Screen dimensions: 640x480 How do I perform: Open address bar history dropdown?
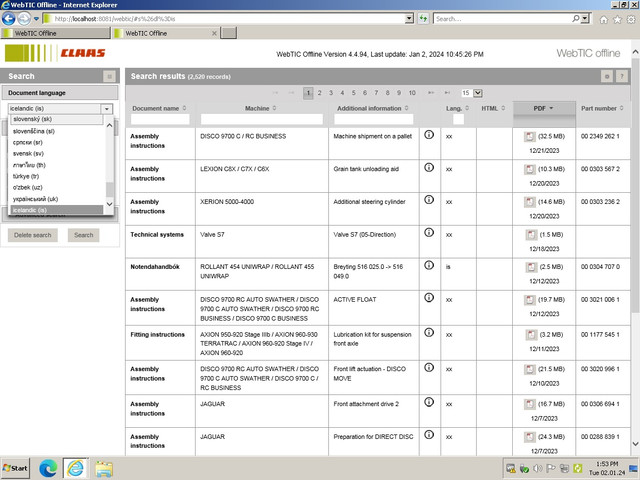(409, 19)
